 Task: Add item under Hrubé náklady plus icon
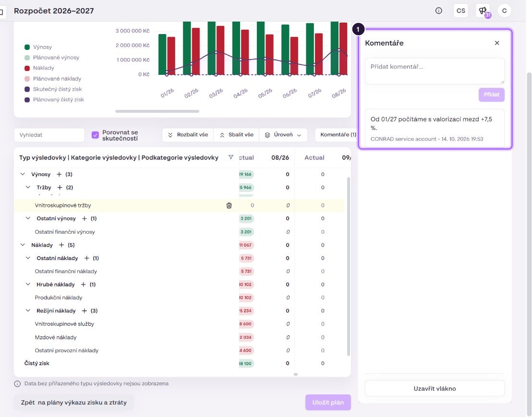pyautogui.click(x=83, y=285)
